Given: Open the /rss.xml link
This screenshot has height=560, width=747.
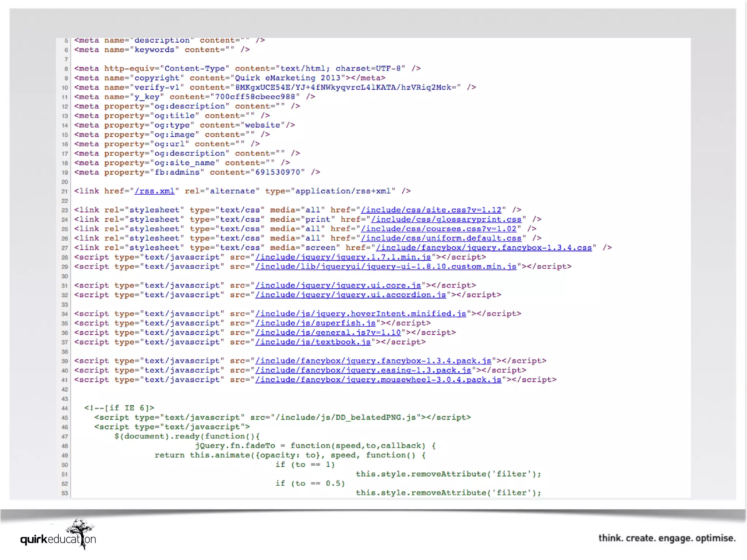Looking at the screenshot, I should coord(154,191).
